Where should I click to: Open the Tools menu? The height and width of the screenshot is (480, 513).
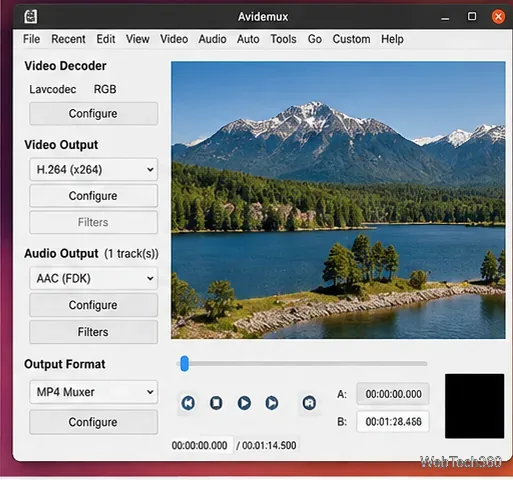tap(283, 39)
